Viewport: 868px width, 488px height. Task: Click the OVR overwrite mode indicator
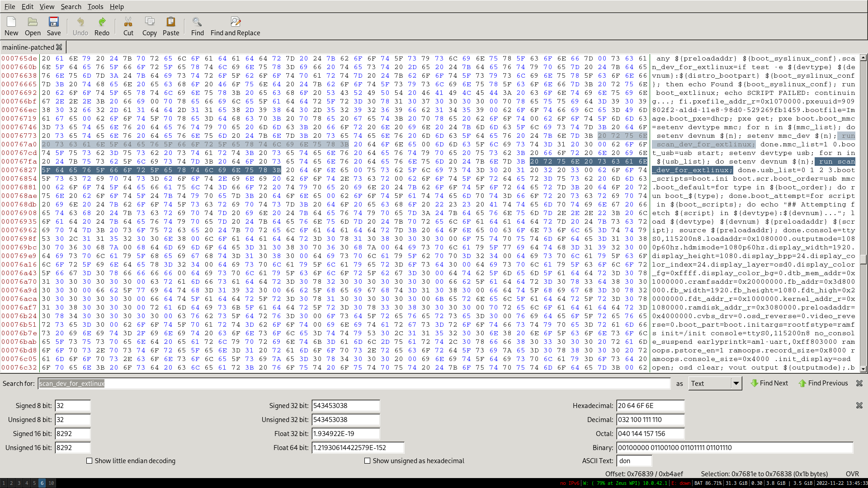(x=852, y=474)
